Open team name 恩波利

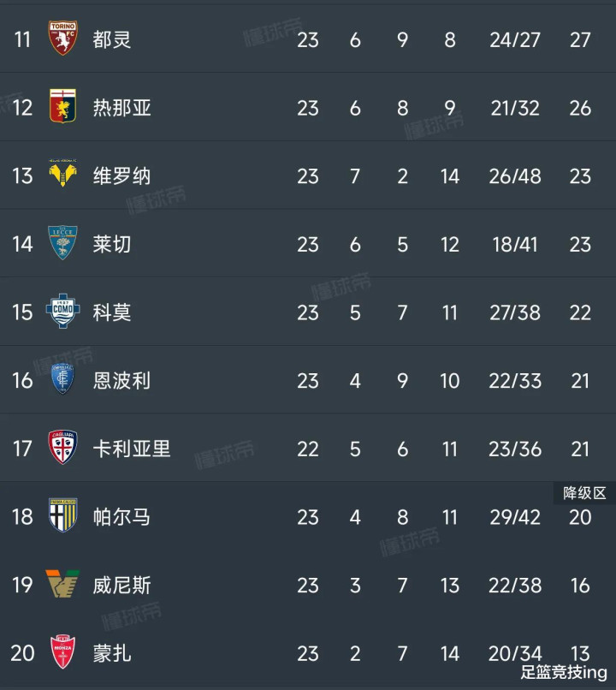point(121,381)
